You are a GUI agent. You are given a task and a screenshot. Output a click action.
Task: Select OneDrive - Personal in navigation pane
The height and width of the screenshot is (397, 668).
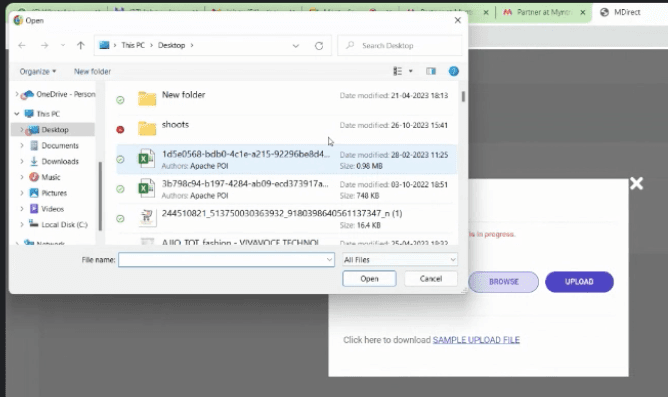pos(66,94)
